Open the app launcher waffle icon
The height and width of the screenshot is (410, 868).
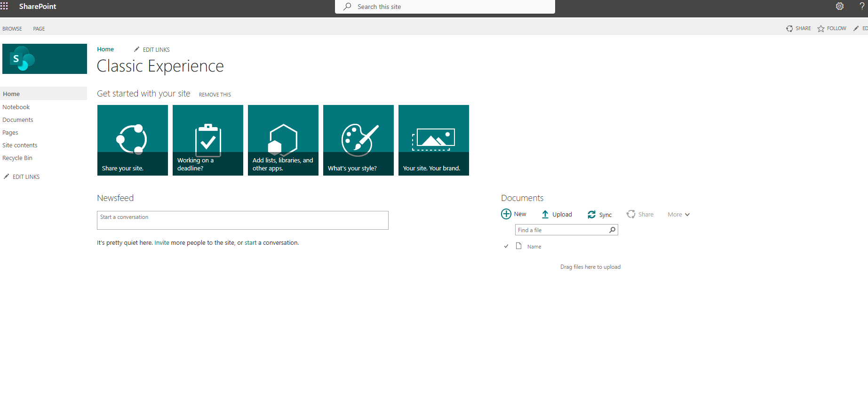tap(4, 6)
